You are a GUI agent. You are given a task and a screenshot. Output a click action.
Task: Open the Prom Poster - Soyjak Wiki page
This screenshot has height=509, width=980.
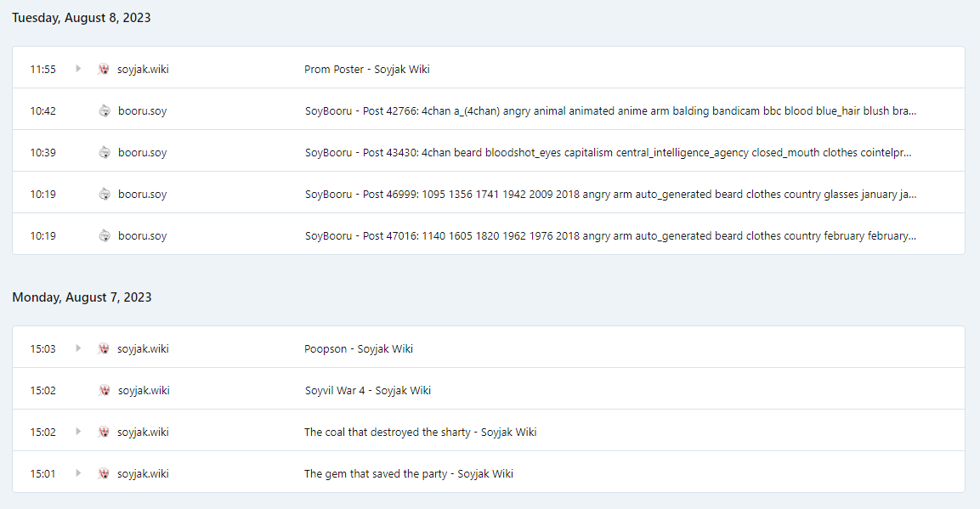(366, 69)
